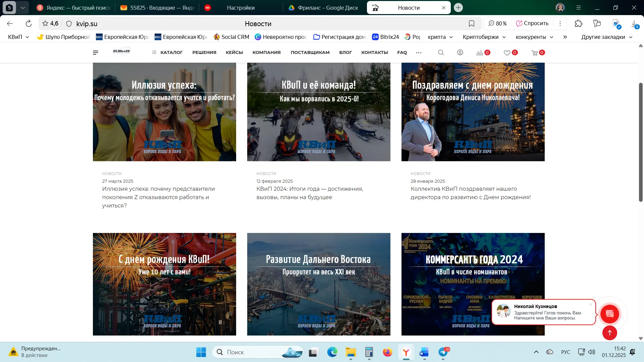Show hidden system tray icons

(536, 352)
